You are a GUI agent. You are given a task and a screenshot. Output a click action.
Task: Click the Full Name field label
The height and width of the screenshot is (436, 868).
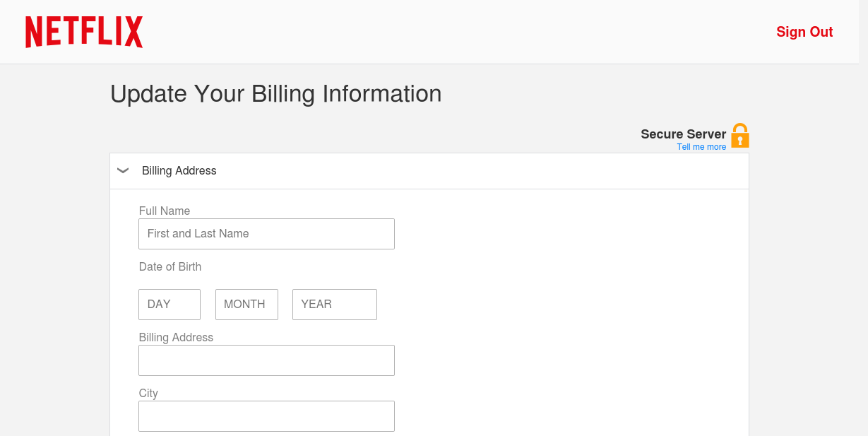(x=165, y=211)
